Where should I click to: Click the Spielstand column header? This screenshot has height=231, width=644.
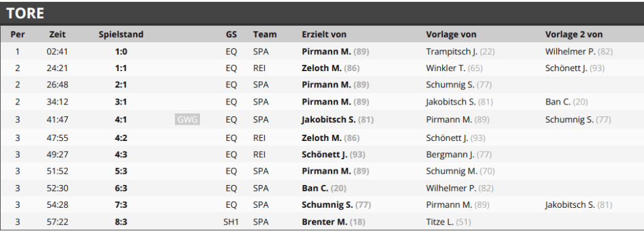pos(121,35)
